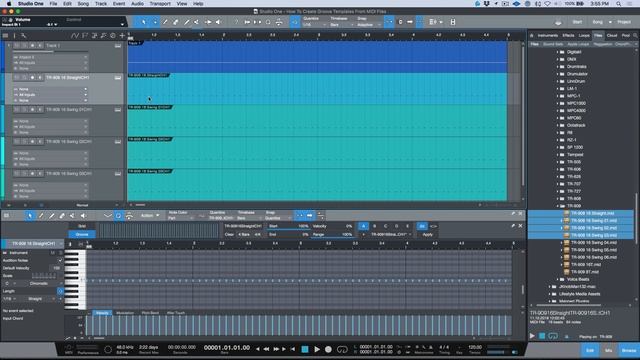
Task: Click the browser search magnifier icon
Action: (x=635, y=36)
